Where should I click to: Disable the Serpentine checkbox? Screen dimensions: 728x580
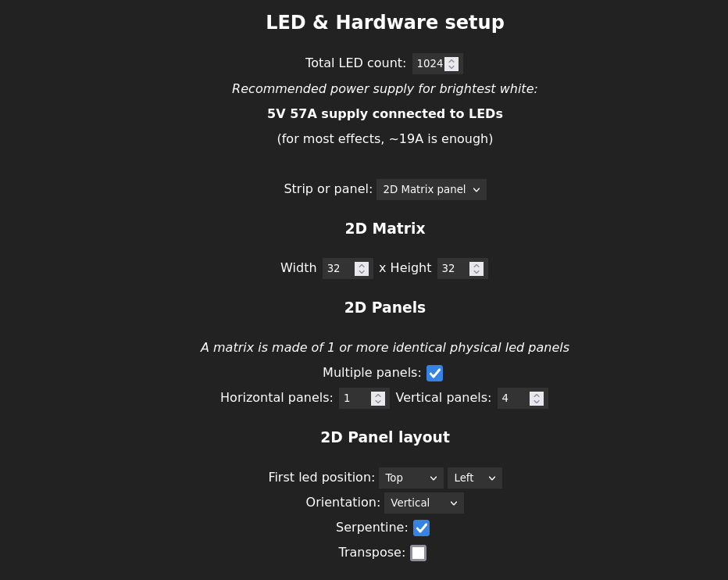point(421,528)
